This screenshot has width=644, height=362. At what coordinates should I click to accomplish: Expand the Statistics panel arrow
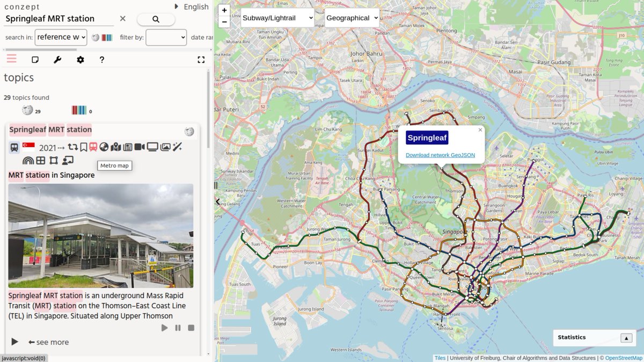626,338
